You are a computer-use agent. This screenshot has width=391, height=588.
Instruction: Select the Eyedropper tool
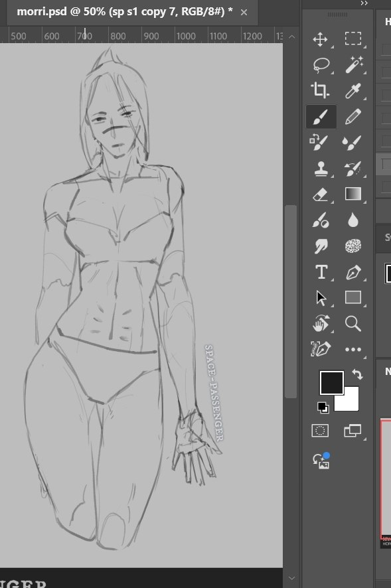coord(353,90)
